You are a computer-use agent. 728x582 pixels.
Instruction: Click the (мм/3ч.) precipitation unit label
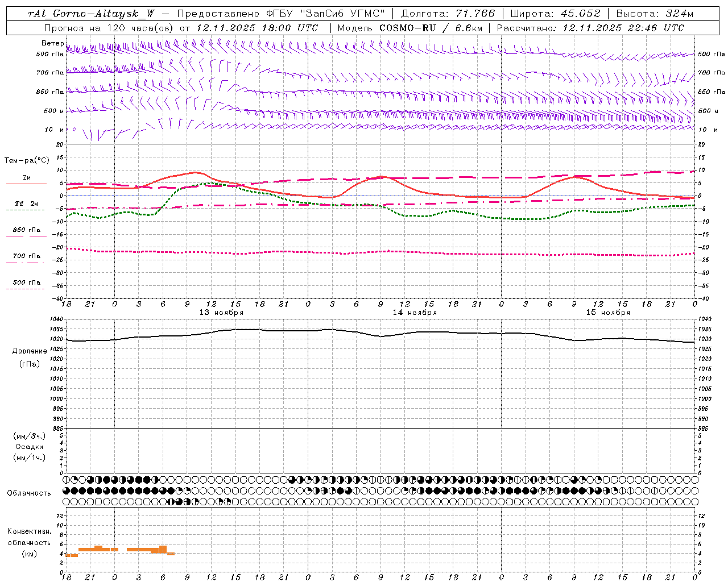click(x=30, y=436)
